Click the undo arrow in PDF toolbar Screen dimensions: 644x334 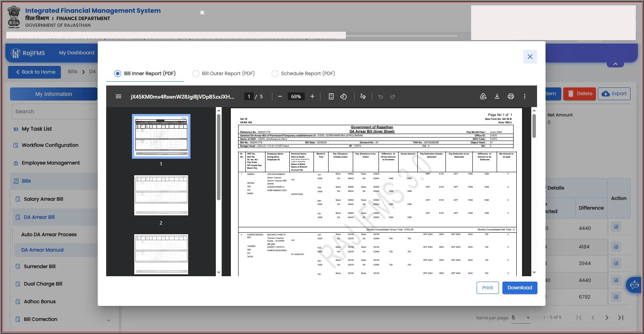coord(380,97)
